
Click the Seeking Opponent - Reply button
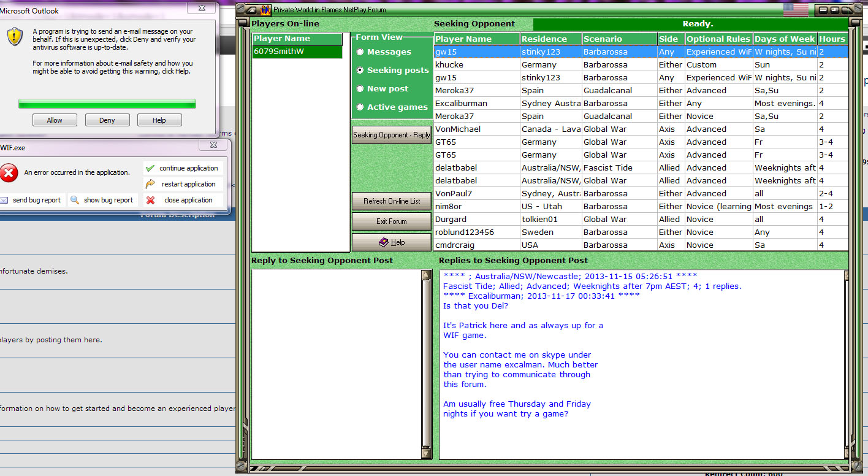[x=392, y=135]
